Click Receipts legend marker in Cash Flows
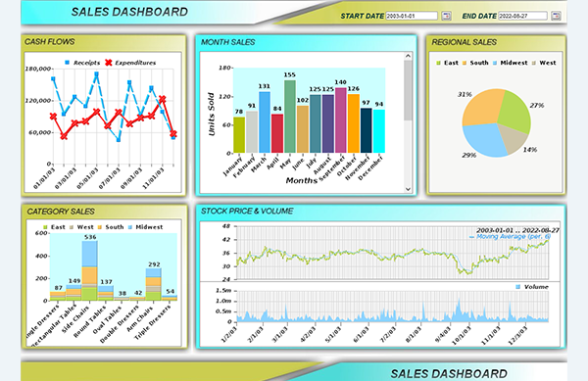The width and height of the screenshot is (588, 381). click(67, 63)
